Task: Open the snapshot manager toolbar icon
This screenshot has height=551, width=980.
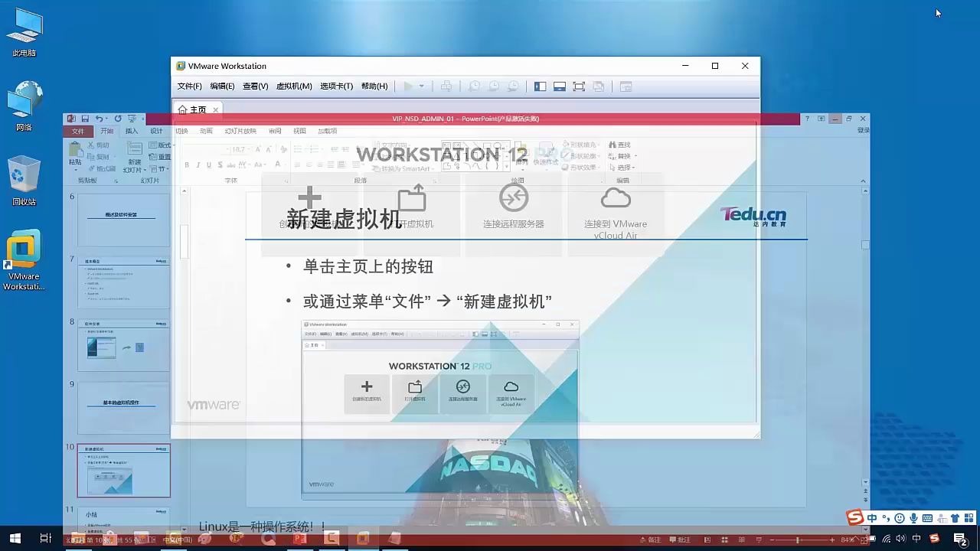Action: point(513,86)
